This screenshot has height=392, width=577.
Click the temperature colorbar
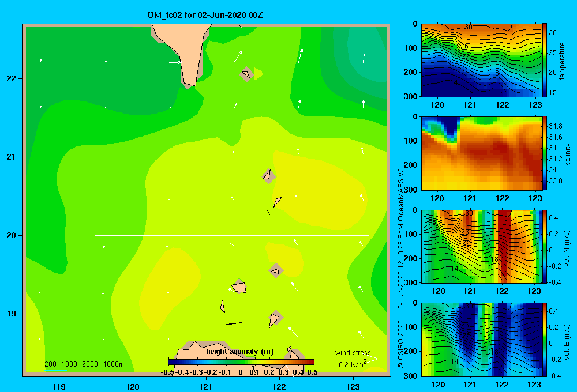click(x=545, y=61)
